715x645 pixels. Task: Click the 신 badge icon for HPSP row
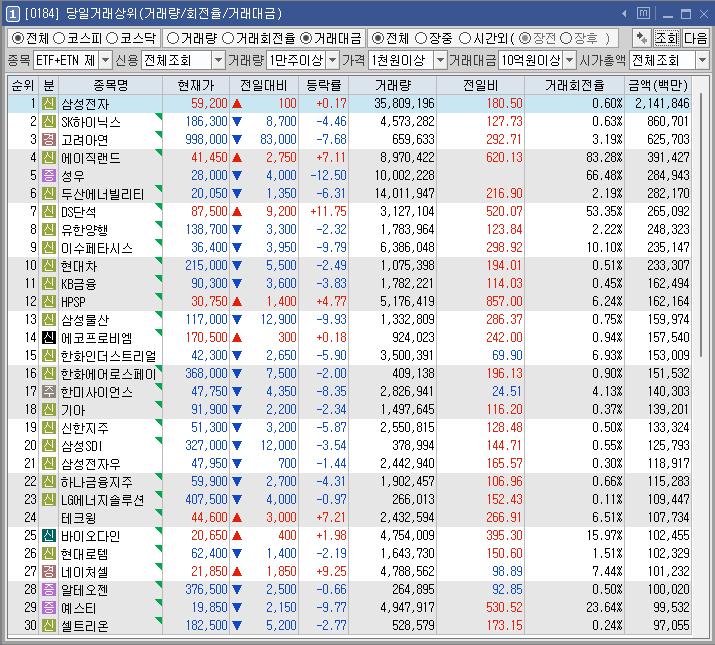[49, 302]
